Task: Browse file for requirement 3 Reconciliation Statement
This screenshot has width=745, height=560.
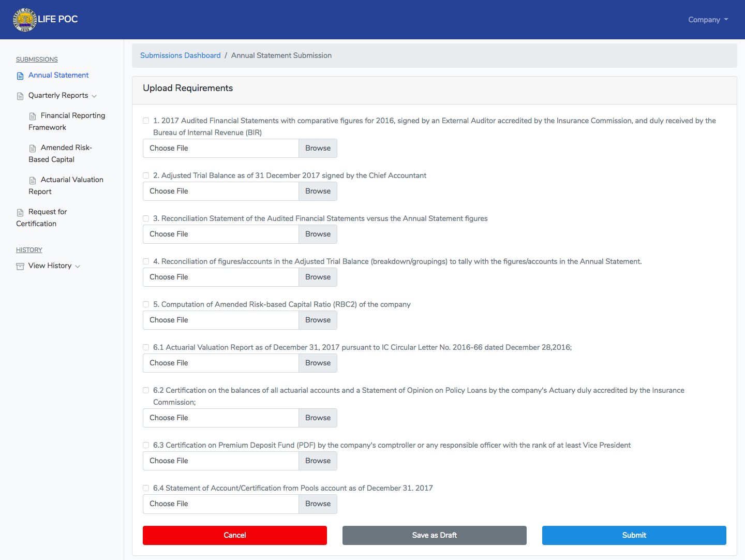Action: pos(318,234)
